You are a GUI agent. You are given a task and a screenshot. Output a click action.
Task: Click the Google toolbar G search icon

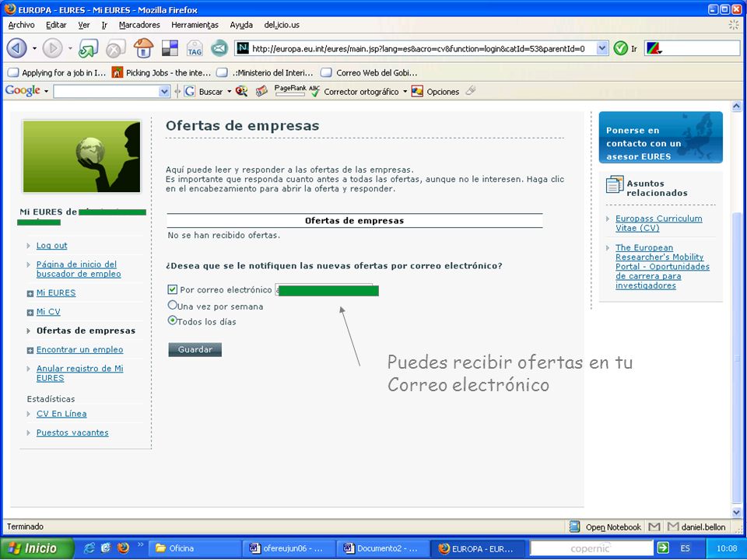190,91
